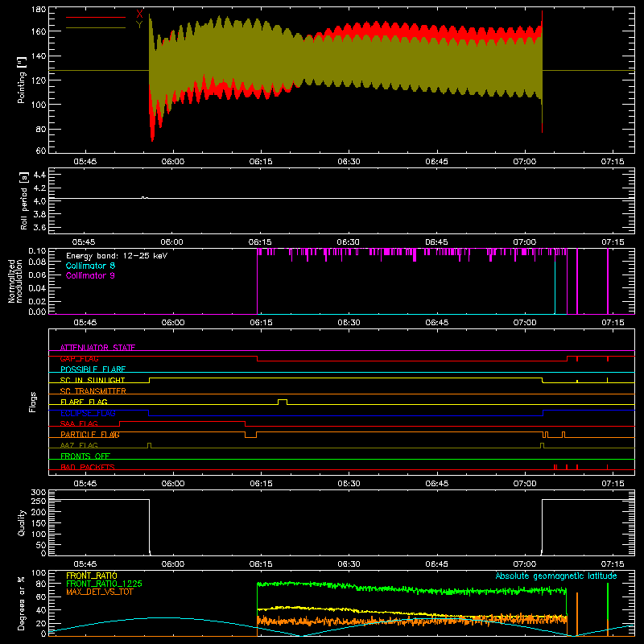
Task: Click the PARTICLE_FLAG label
Action: pyautogui.click(x=90, y=435)
